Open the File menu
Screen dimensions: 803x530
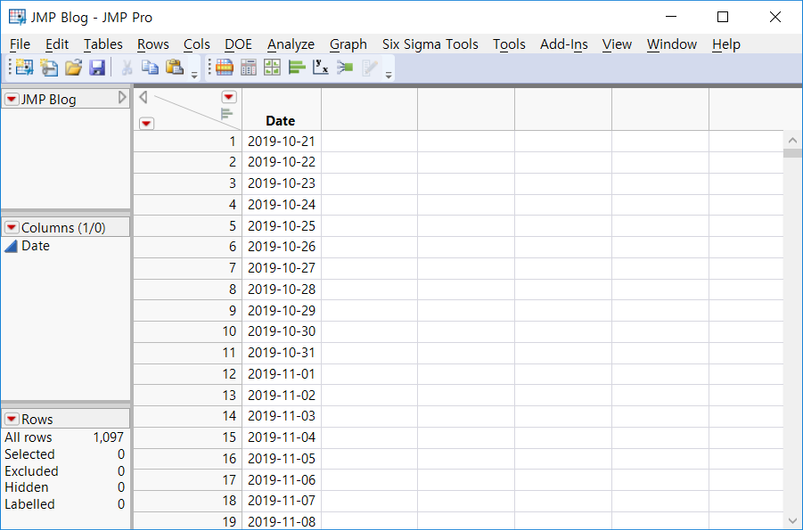tap(20, 45)
